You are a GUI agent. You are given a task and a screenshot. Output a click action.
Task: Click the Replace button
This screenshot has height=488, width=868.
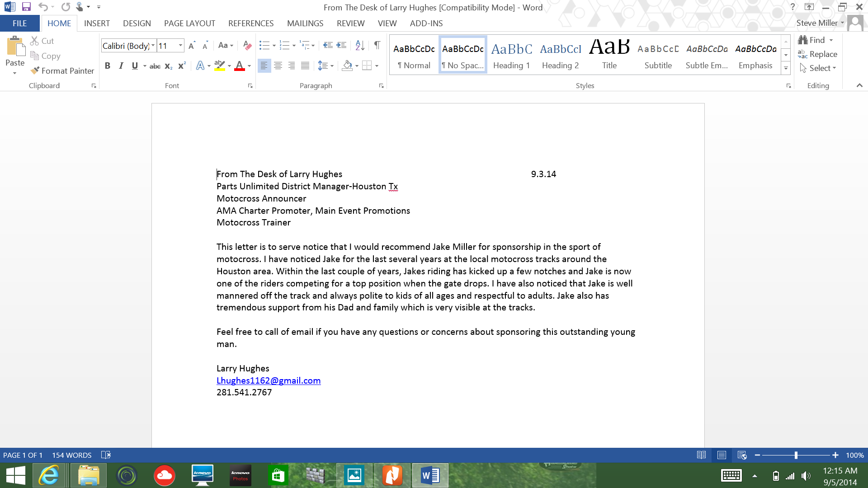817,54
